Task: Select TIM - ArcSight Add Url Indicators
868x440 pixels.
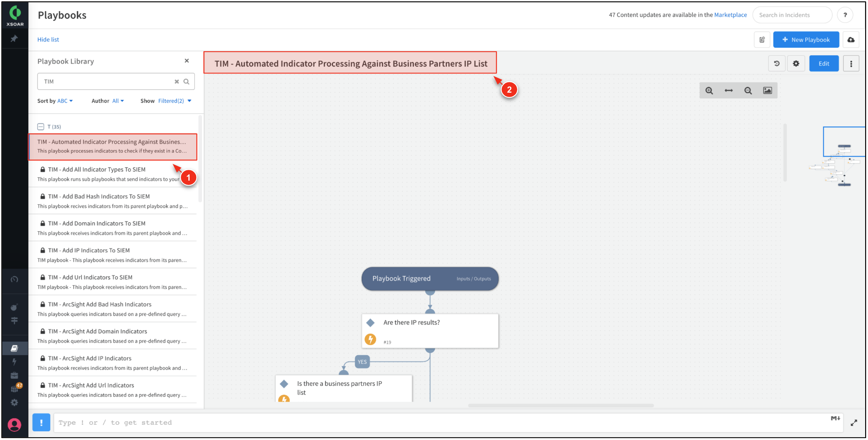Action: tap(113, 390)
